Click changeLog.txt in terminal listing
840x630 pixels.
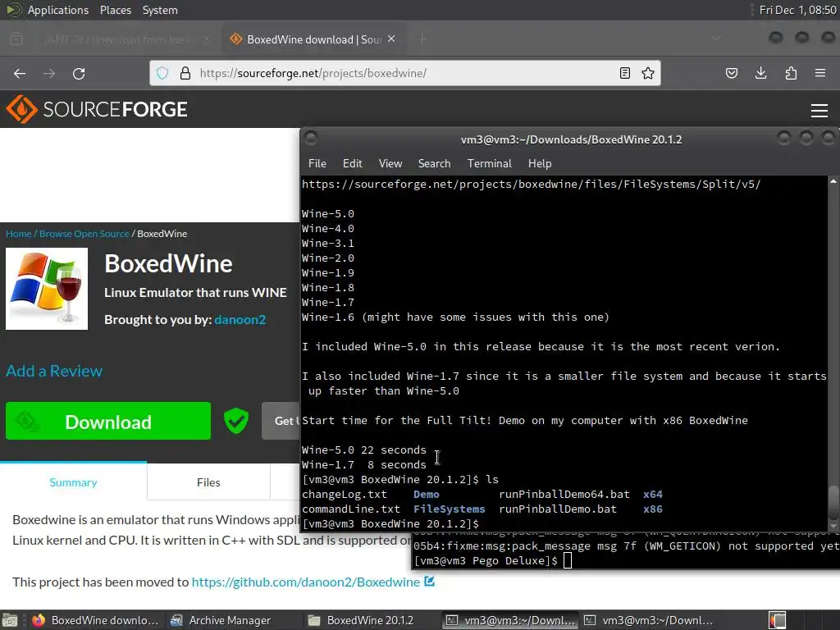pos(345,495)
